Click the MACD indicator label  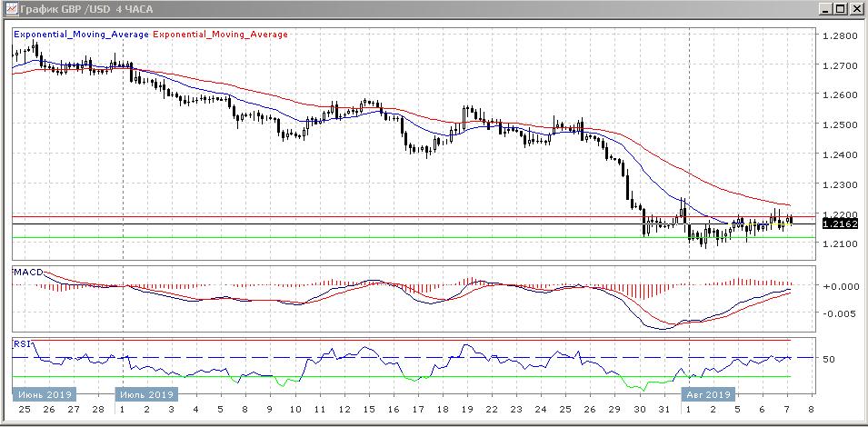[x=27, y=273]
